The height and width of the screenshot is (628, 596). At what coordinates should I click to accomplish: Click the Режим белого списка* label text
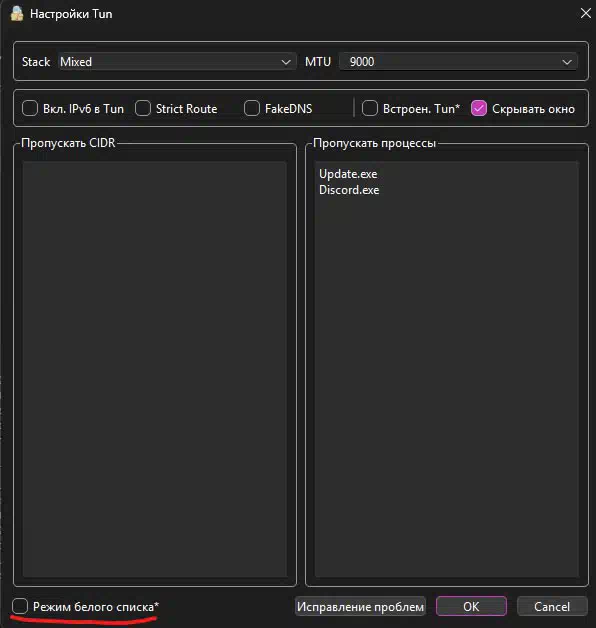(x=96, y=607)
